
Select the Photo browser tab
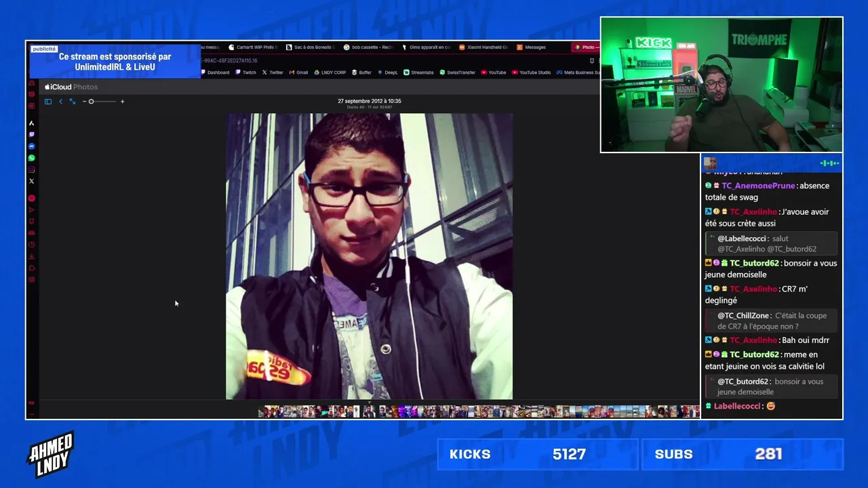(586, 47)
